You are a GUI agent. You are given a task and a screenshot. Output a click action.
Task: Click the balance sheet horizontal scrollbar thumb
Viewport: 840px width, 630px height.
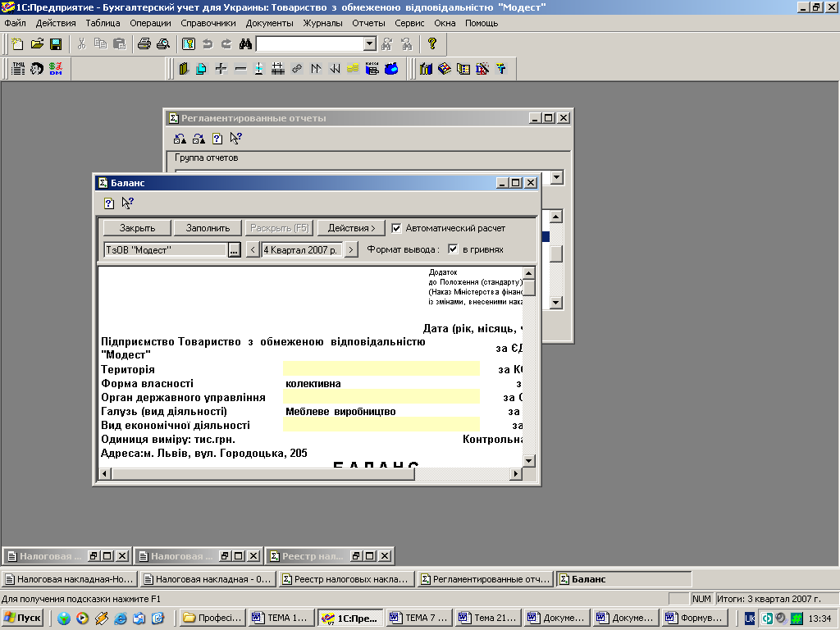coord(262,473)
